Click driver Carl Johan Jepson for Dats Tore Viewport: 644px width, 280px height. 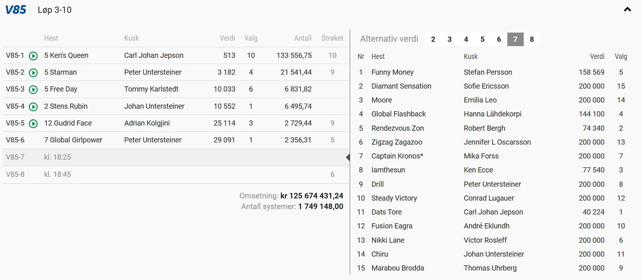pyautogui.click(x=493, y=212)
